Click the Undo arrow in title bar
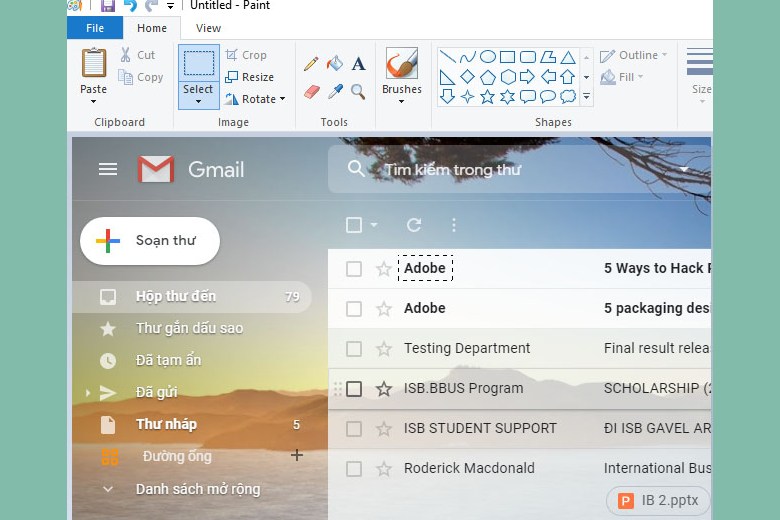 tap(130, 5)
